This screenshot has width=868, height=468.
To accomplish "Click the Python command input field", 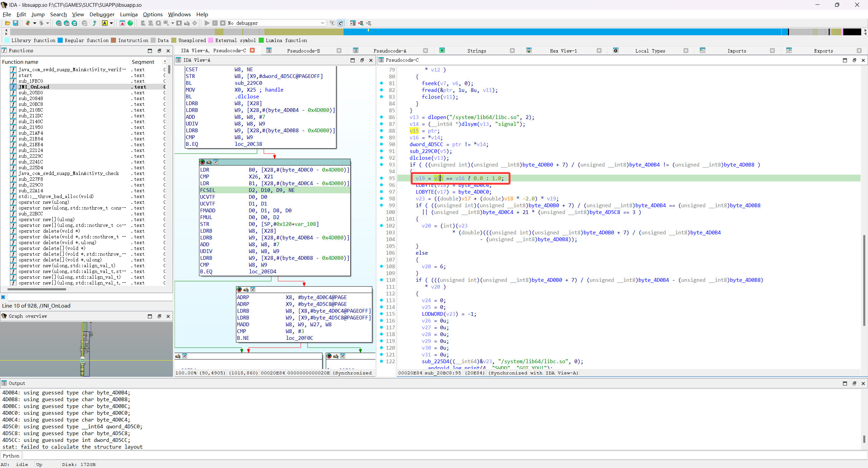I will tap(444, 456).
